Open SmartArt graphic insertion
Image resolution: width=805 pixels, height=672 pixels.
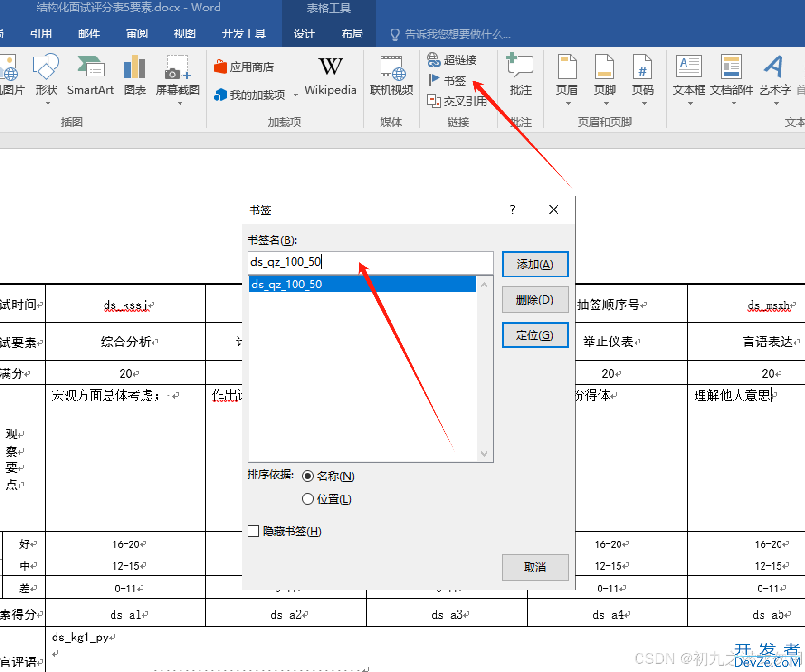(x=90, y=75)
